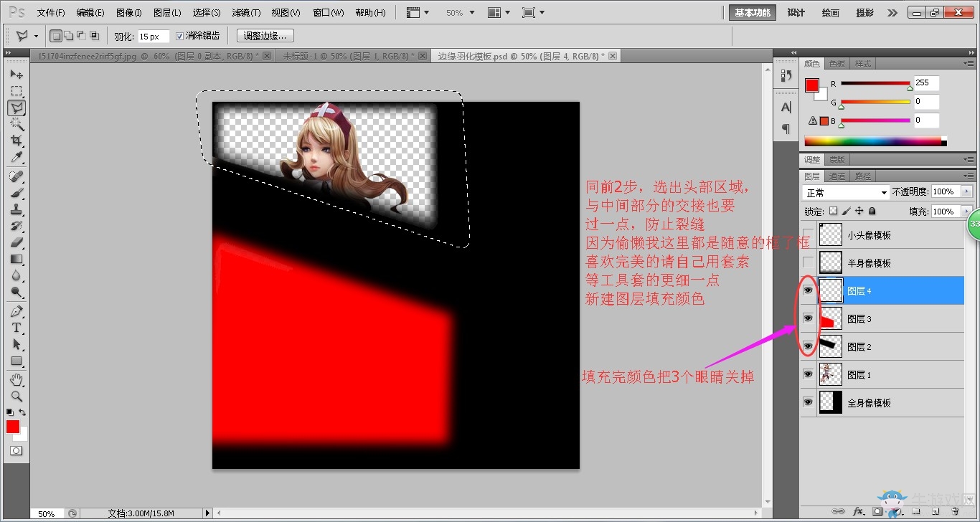980x522 pixels.
Task: Open the fill 填充 slider arrow
Action: click(967, 212)
